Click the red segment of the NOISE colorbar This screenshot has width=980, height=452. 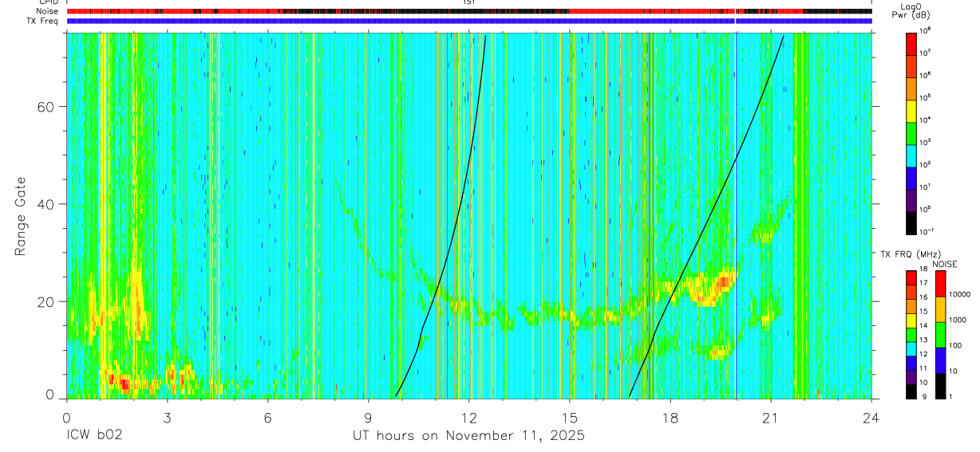coord(939,284)
